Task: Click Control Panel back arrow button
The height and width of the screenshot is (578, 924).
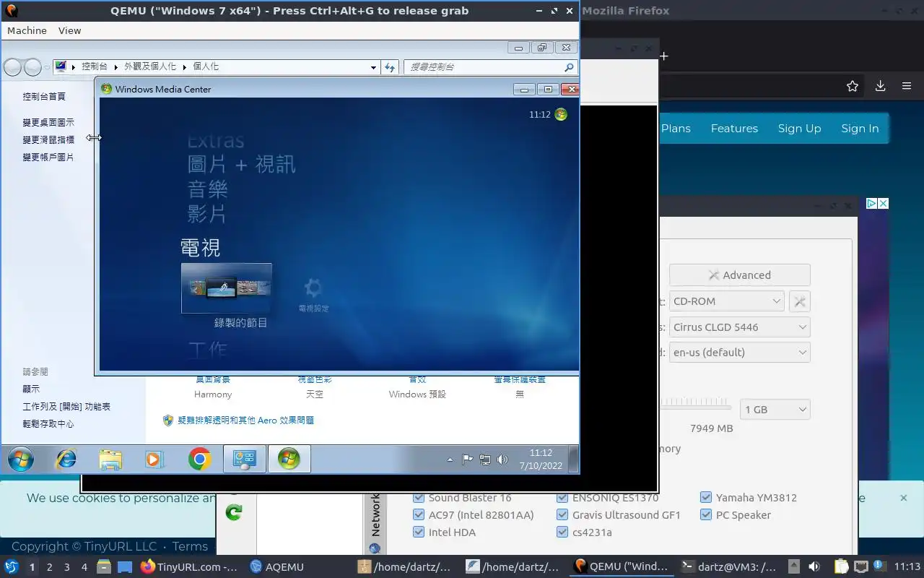Action: click(x=13, y=67)
